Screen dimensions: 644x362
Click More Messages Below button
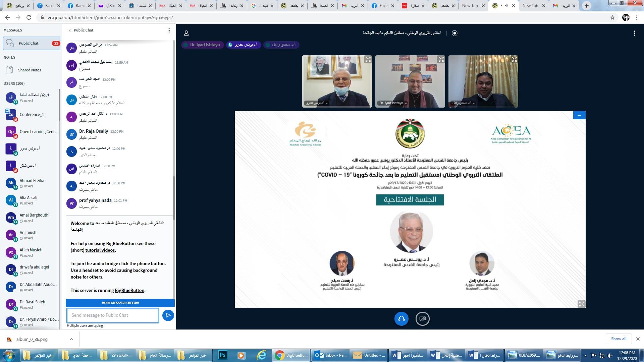point(120,303)
